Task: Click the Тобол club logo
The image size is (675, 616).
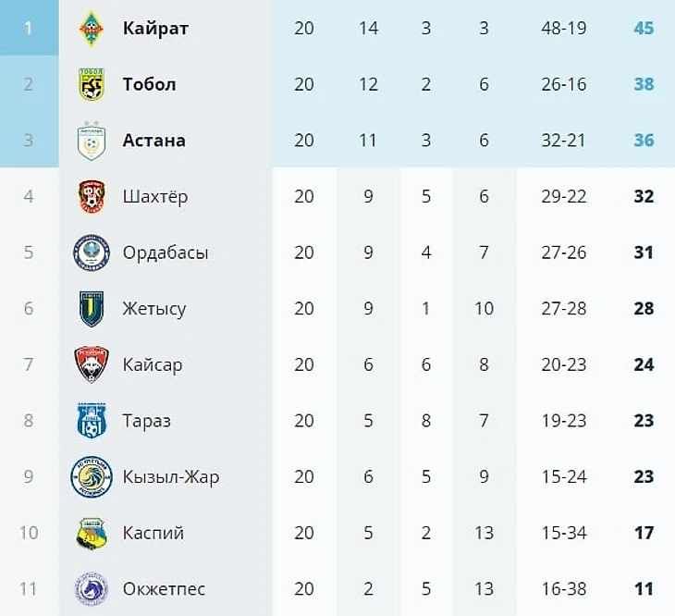Action: coord(92,84)
